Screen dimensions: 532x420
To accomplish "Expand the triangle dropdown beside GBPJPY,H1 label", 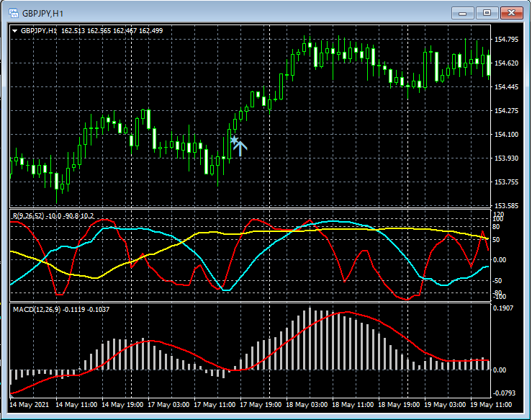I will pos(15,31).
